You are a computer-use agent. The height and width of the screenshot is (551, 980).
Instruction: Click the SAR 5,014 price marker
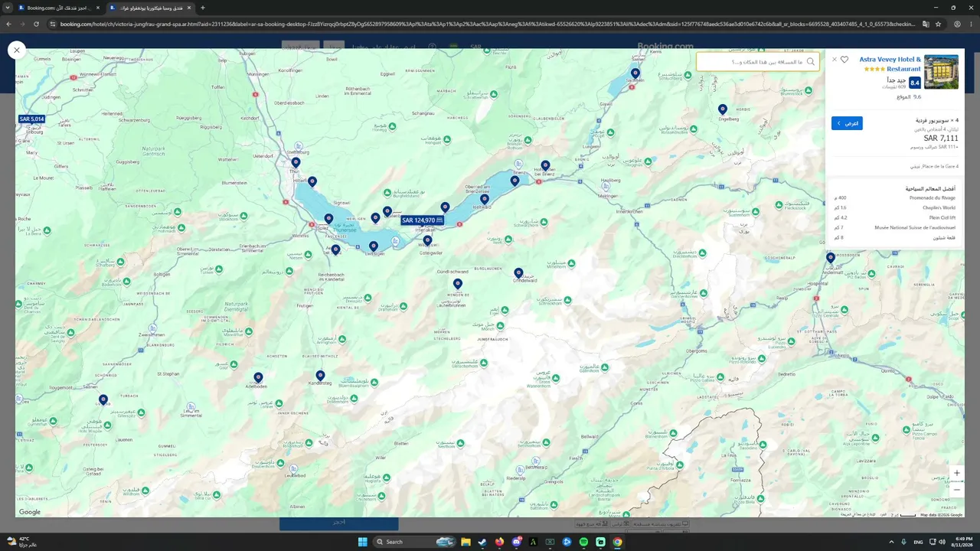(32, 119)
